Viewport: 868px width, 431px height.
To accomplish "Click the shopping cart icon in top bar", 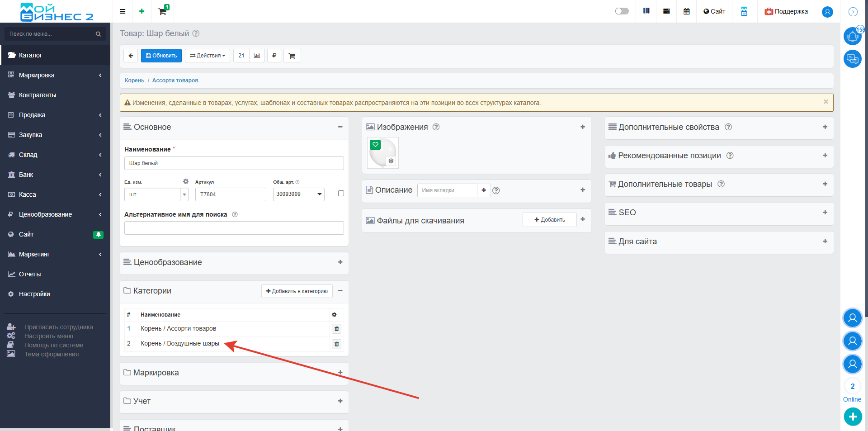I will click(x=162, y=11).
